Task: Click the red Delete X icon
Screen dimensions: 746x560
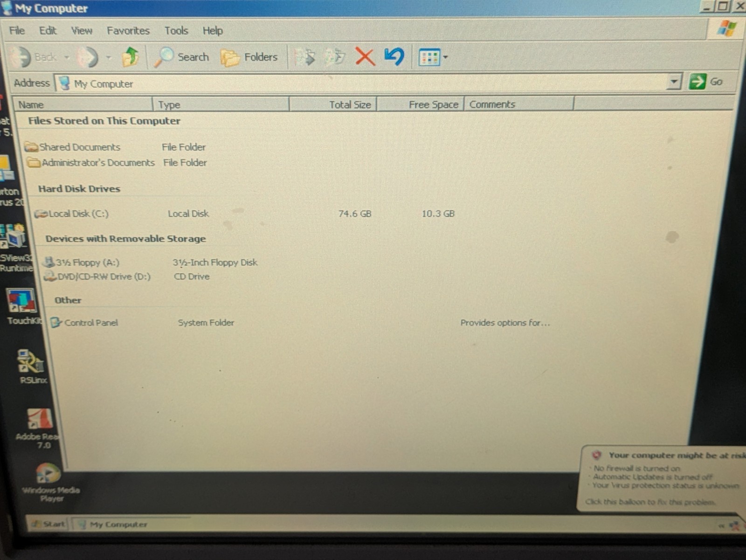Action: point(365,57)
